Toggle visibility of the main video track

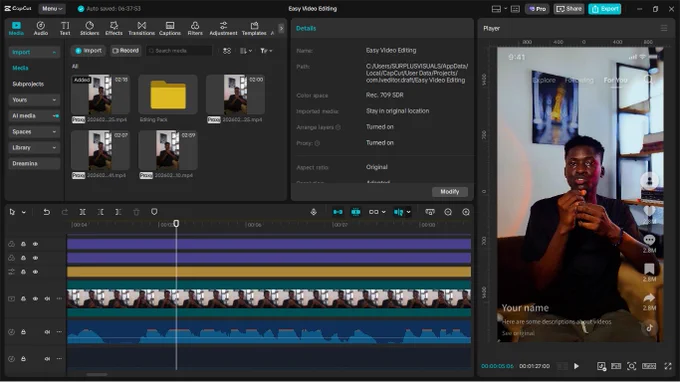coord(36,299)
